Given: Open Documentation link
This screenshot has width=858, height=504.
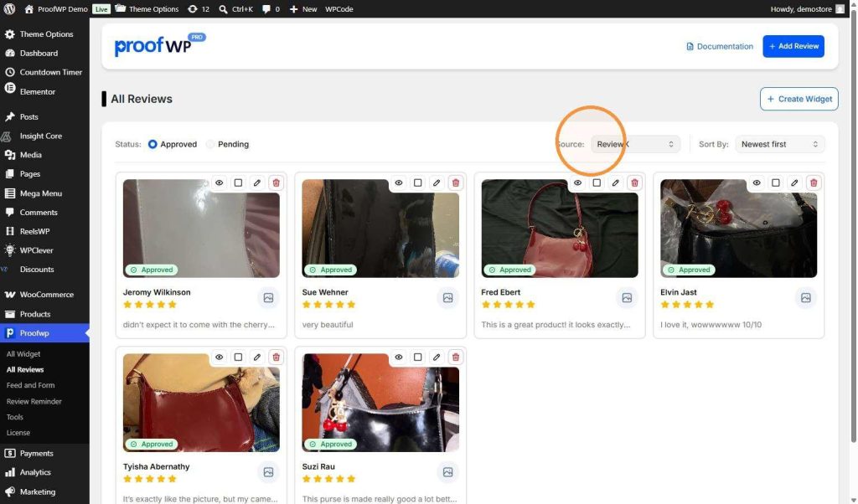Looking at the screenshot, I should (x=720, y=46).
